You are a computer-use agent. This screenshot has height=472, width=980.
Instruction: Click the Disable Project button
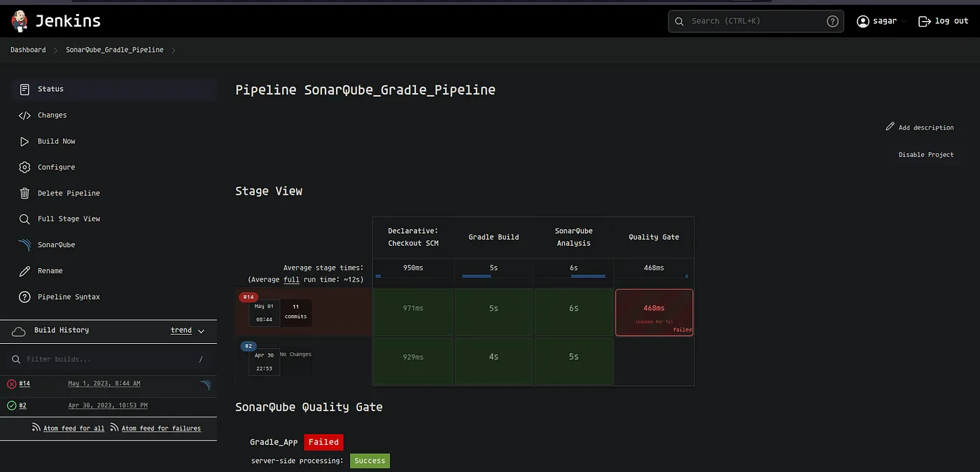pos(926,154)
